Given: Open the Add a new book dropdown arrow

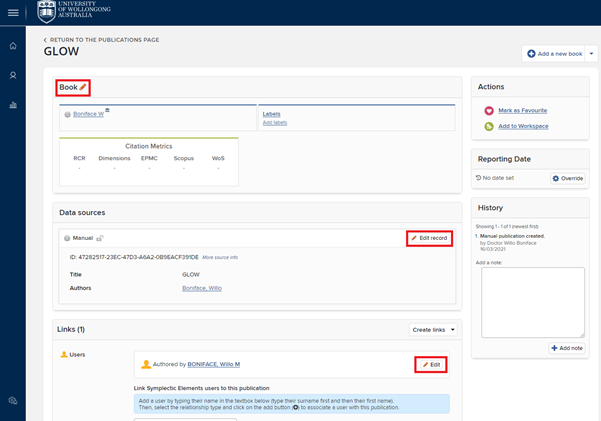Looking at the screenshot, I should click(591, 54).
